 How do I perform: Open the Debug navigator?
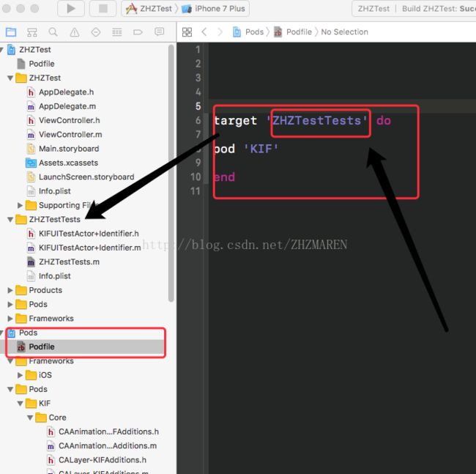[117, 32]
